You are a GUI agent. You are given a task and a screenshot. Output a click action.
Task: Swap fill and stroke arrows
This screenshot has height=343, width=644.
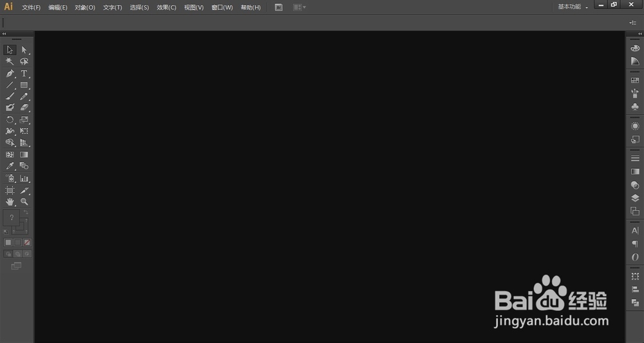[x=26, y=212]
